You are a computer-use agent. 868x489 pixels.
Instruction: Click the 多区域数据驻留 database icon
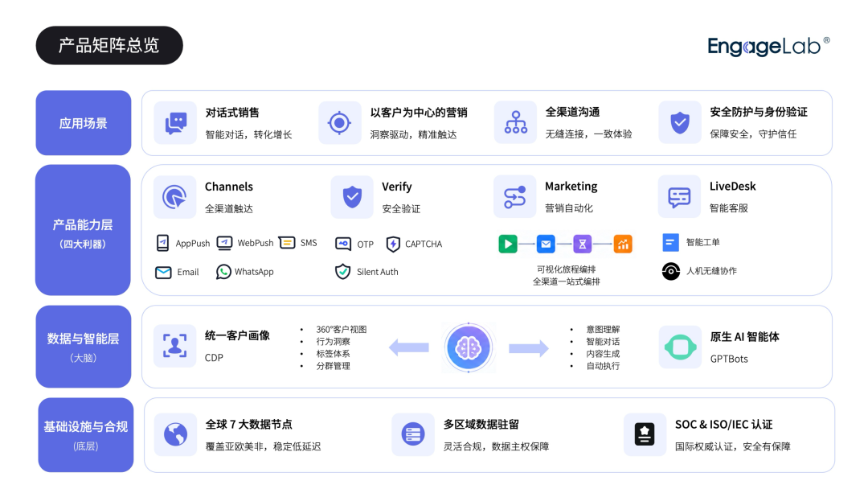(x=413, y=434)
